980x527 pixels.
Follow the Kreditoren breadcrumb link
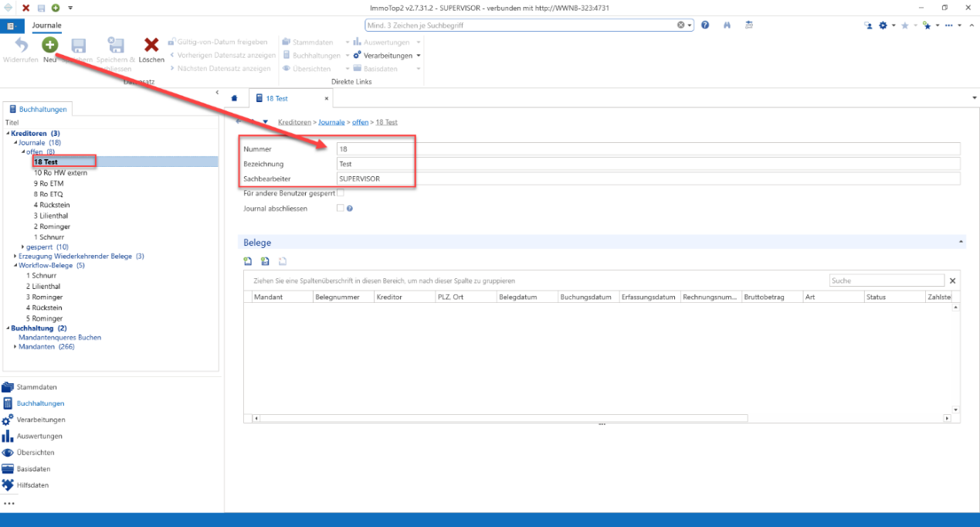click(294, 122)
